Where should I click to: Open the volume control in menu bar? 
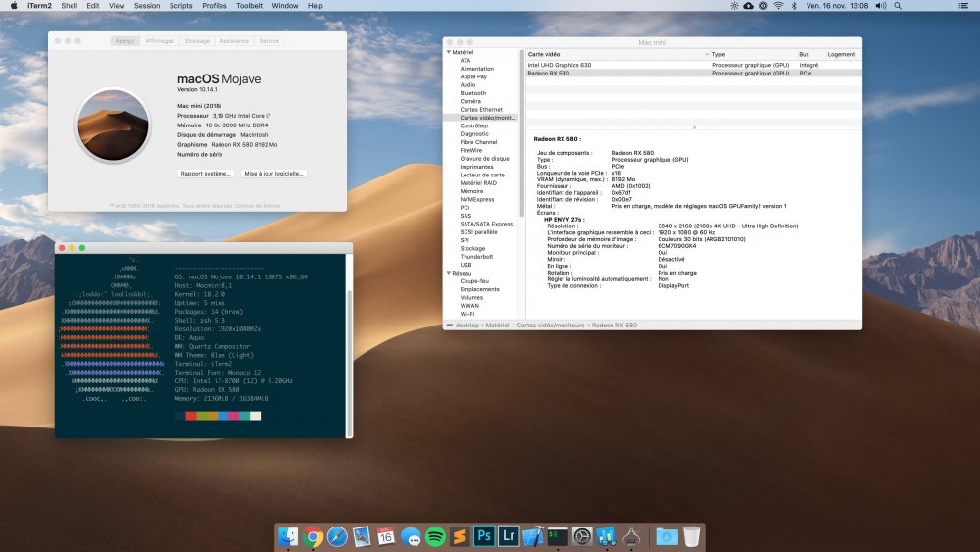pos(881,6)
